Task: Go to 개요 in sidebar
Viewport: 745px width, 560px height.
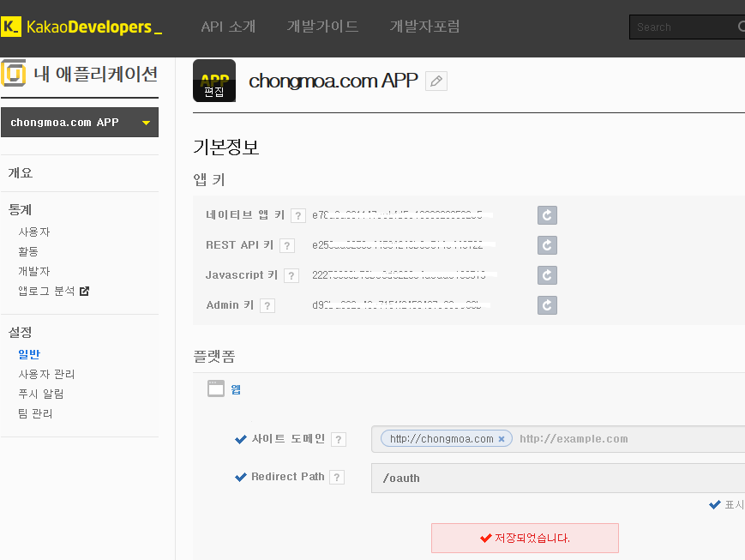Action: (21, 172)
